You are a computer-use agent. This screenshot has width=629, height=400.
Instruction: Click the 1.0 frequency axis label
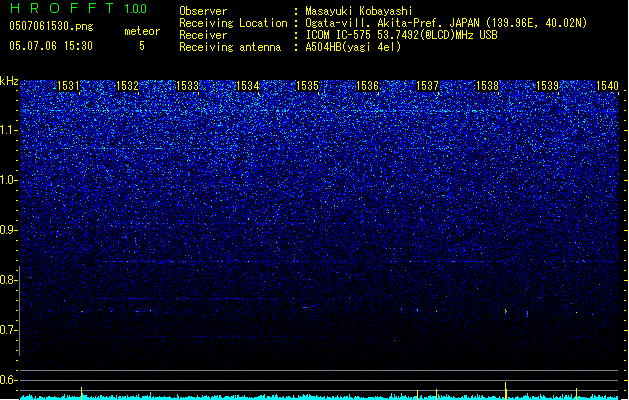click(x=8, y=180)
